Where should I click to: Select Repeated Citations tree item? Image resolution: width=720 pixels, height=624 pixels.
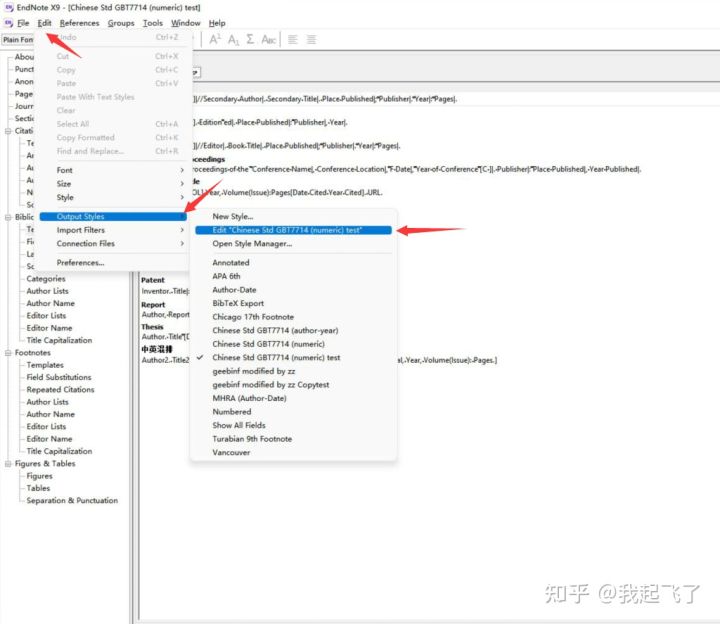tap(60, 389)
